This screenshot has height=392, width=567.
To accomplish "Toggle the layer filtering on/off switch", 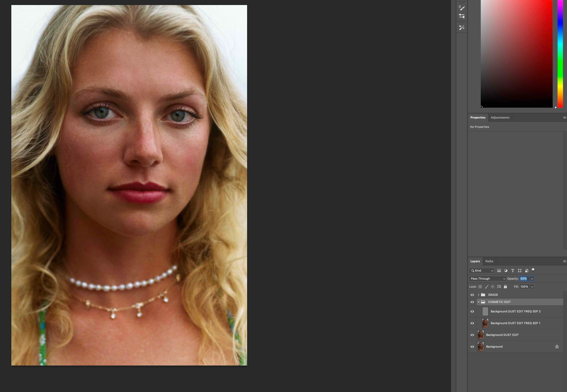I will click(x=533, y=270).
